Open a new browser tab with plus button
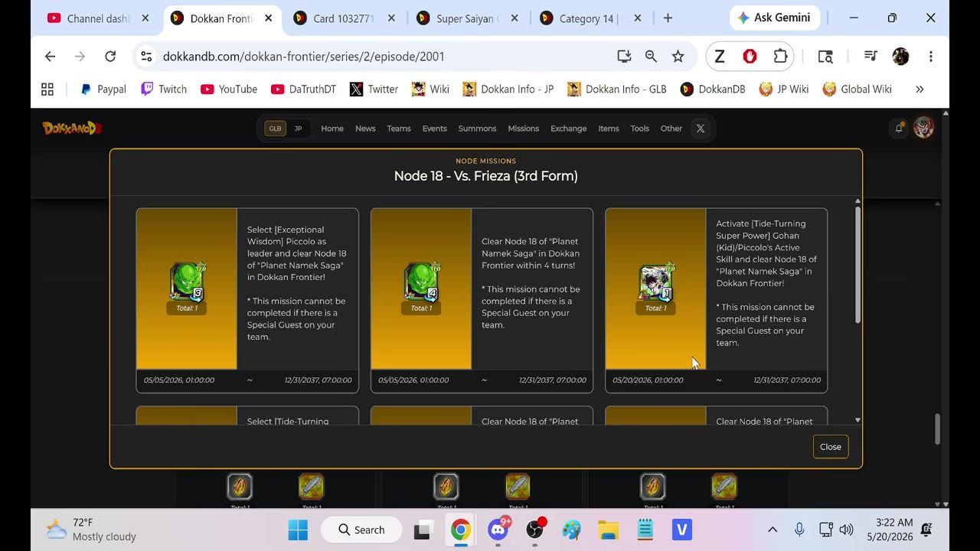The image size is (980, 551). [x=668, y=18]
